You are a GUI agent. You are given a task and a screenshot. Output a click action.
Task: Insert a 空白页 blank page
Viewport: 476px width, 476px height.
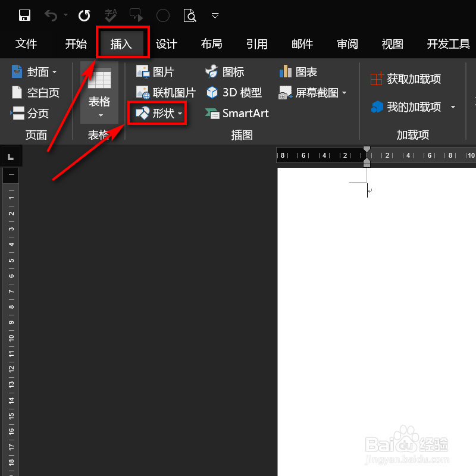[x=35, y=93]
